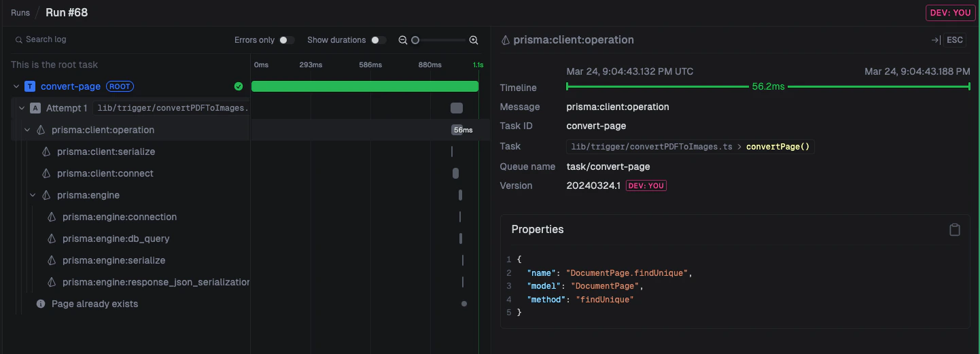Click the Attempt 1 'A' badge icon
Screen dimensions: 980x354
(35, 108)
